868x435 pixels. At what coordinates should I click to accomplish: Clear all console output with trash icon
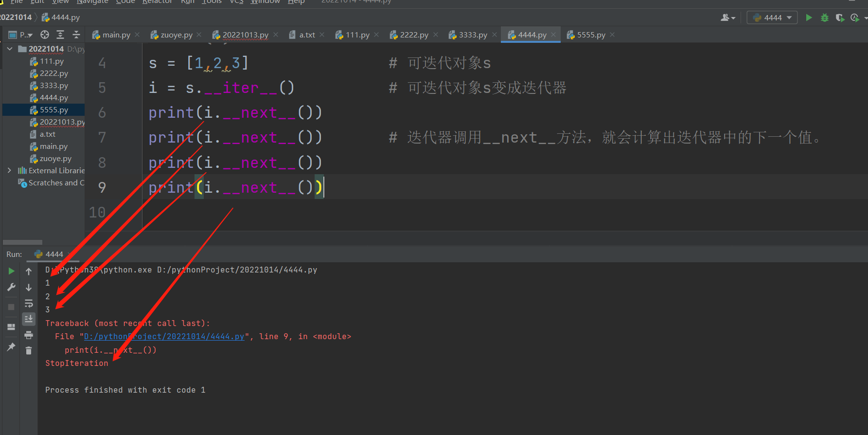[29, 351]
